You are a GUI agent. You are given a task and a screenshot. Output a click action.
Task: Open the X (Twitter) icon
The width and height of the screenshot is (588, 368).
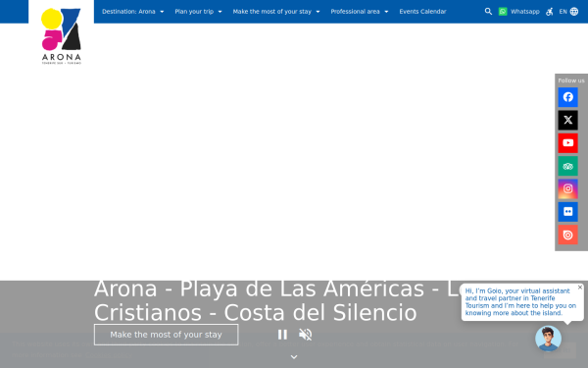(x=567, y=120)
